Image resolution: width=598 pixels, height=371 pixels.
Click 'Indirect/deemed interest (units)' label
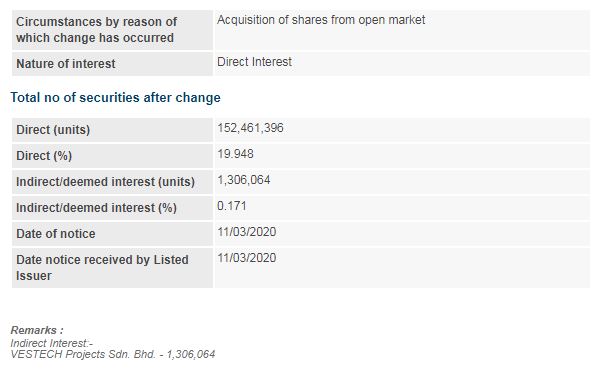coord(105,181)
